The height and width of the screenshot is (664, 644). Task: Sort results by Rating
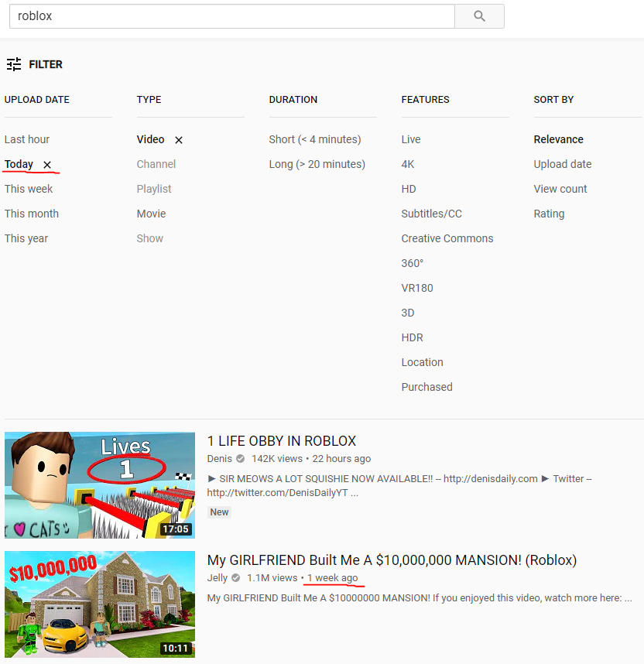pos(549,214)
